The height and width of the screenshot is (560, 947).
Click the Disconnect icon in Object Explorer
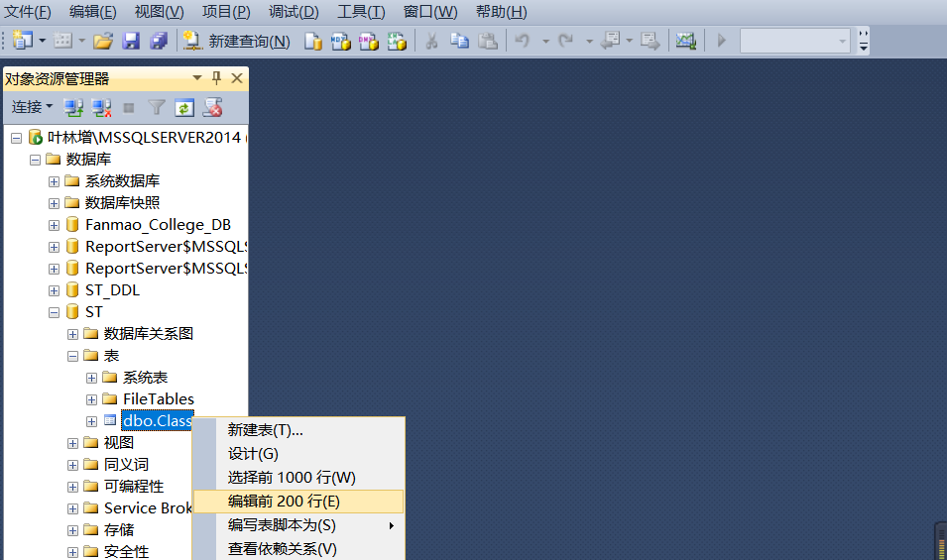click(101, 108)
